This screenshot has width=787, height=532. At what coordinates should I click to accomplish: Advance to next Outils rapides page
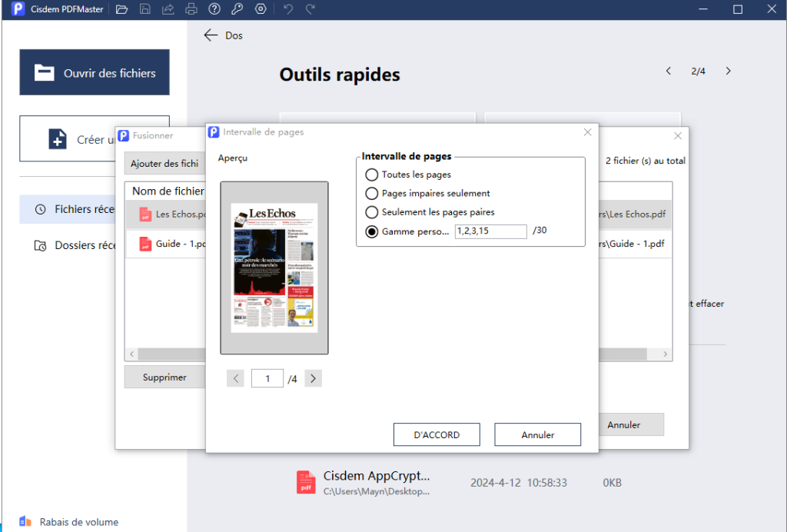[x=729, y=71]
